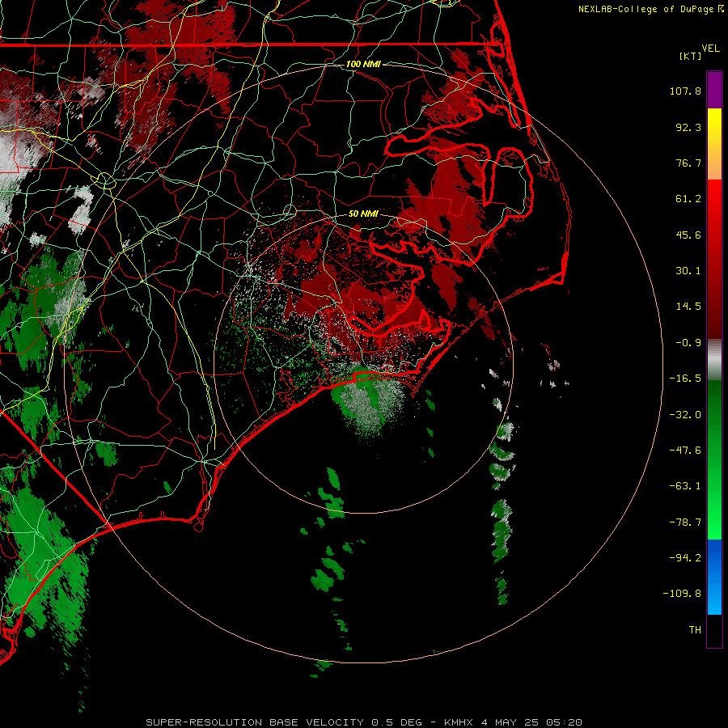Click the 30.1 velocity scale value

point(688,271)
